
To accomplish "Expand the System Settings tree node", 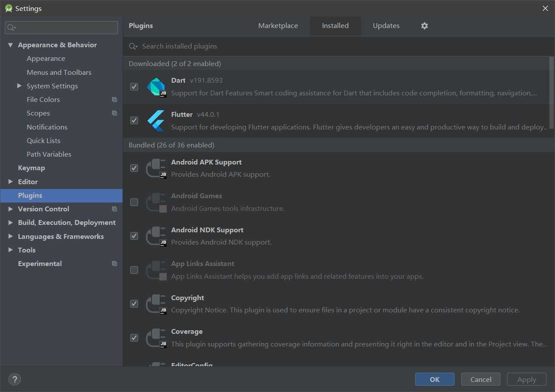I will click(x=19, y=86).
